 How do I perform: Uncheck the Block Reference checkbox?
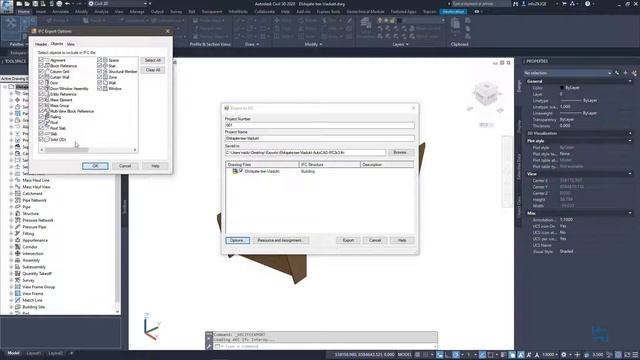41,65
